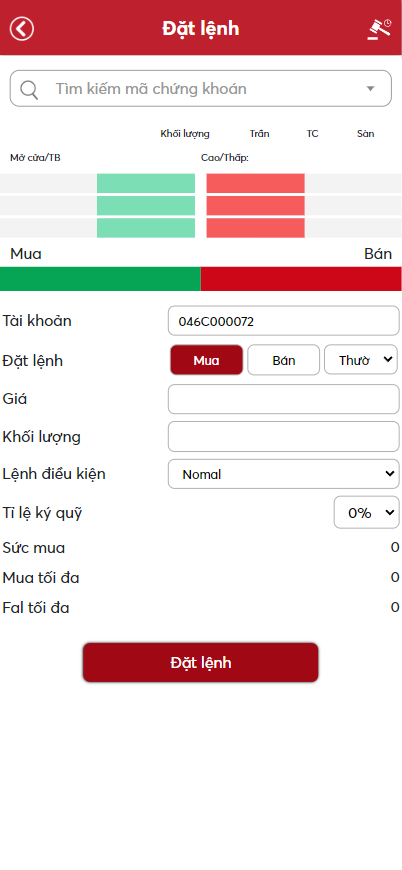Open the gavel order history icon
This screenshot has height=870, width=402.
379,29
